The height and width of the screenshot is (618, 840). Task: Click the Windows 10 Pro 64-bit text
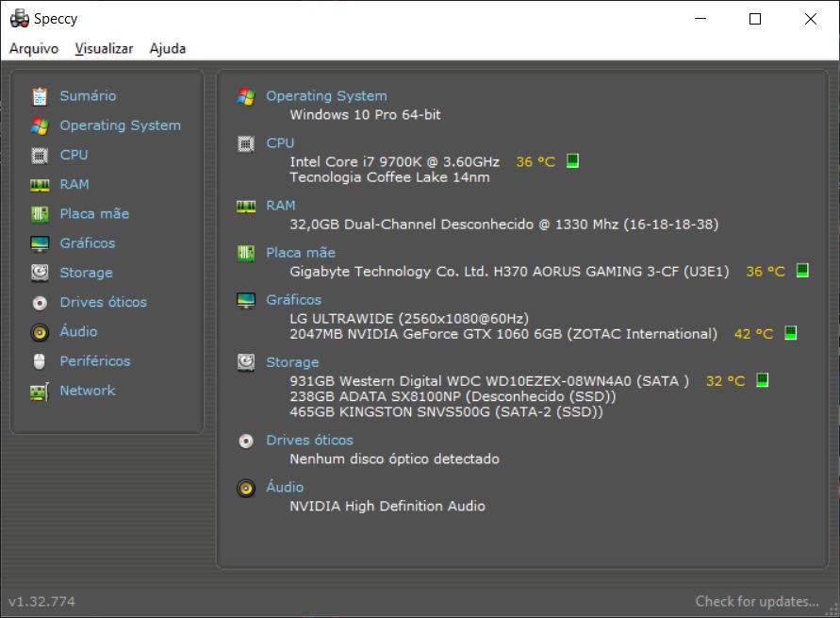(x=366, y=115)
